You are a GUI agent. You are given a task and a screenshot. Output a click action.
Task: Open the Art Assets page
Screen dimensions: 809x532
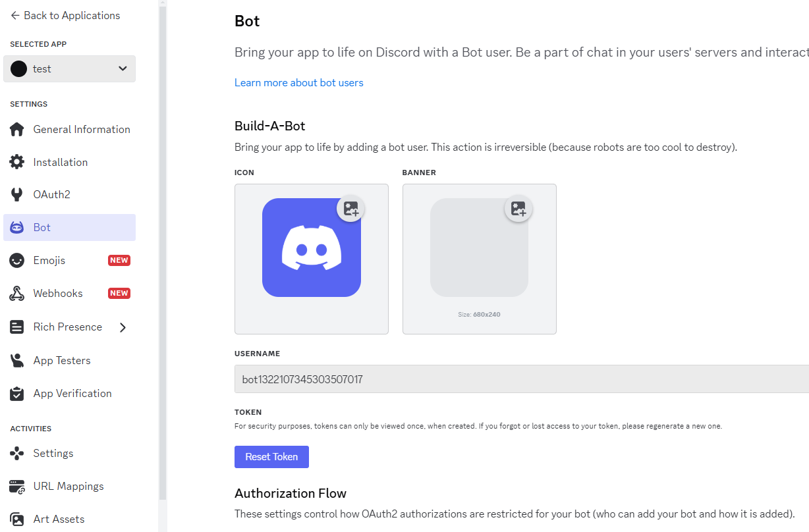(x=69, y=519)
